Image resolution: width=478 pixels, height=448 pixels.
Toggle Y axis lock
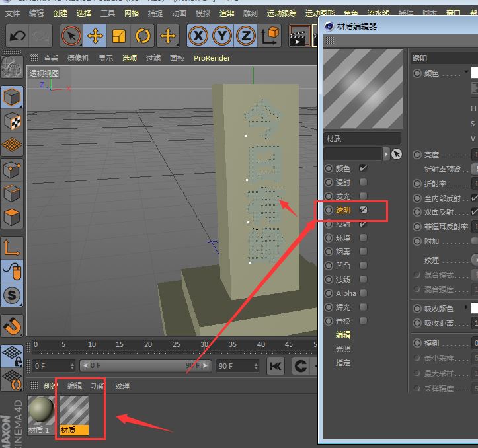coord(222,36)
